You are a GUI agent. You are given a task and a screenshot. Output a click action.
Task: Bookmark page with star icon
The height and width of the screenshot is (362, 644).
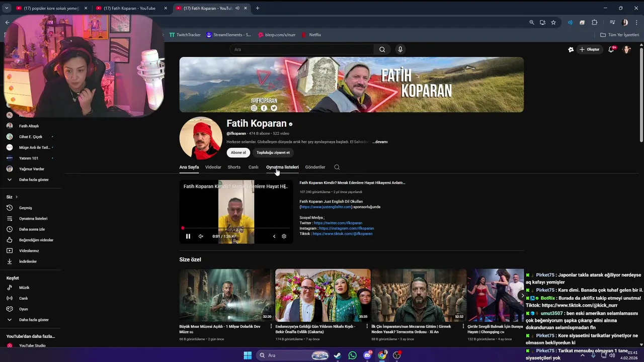tap(553, 22)
